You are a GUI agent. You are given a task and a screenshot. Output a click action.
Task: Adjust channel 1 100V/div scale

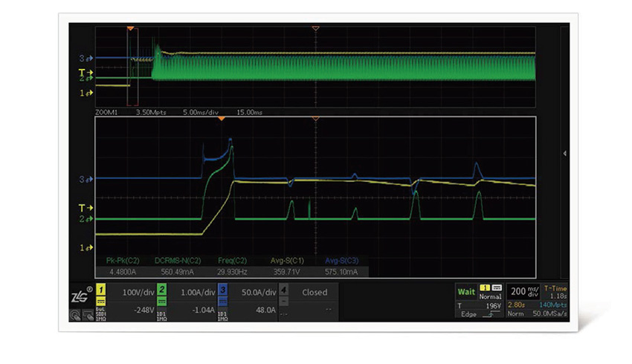tap(138, 293)
